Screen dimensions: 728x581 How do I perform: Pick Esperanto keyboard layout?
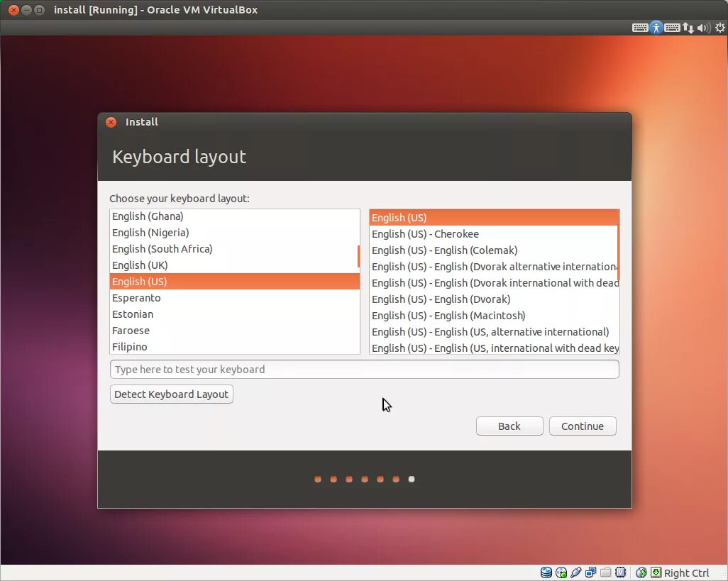pyautogui.click(x=234, y=298)
